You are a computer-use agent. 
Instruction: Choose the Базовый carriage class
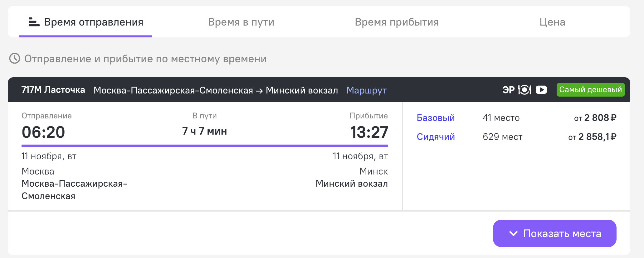pos(436,118)
